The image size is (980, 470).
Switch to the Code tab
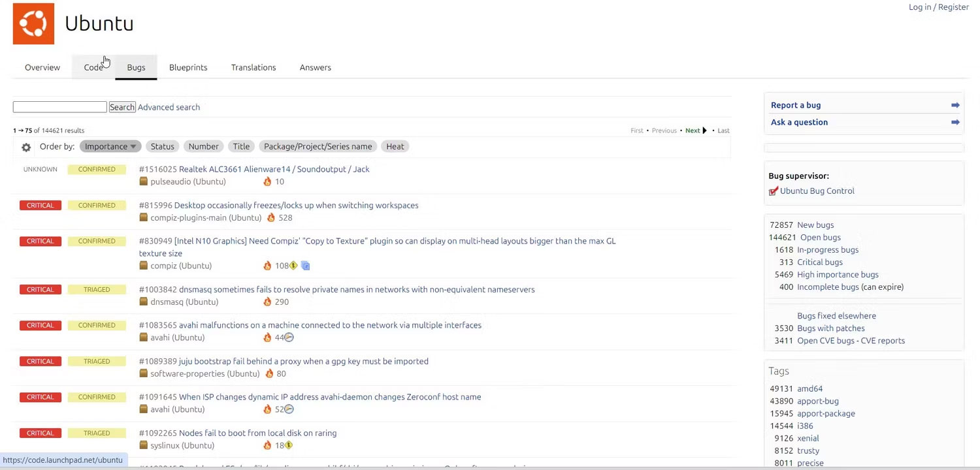click(93, 67)
